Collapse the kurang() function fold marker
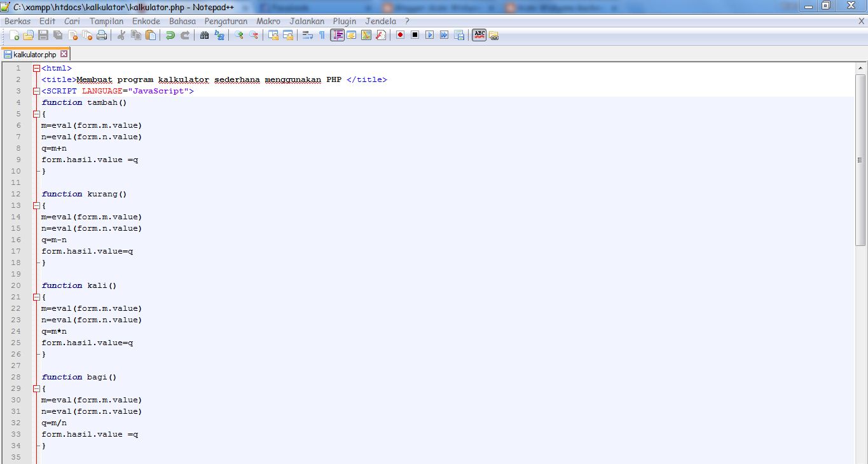Screen dimensions: 868x464 pos(36,205)
